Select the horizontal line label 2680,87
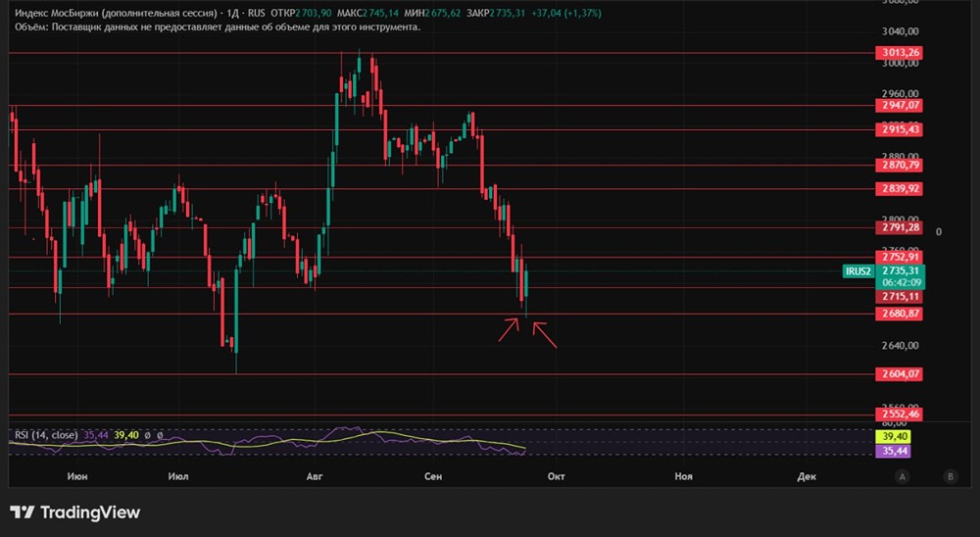980x537 pixels. click(899, 314)
